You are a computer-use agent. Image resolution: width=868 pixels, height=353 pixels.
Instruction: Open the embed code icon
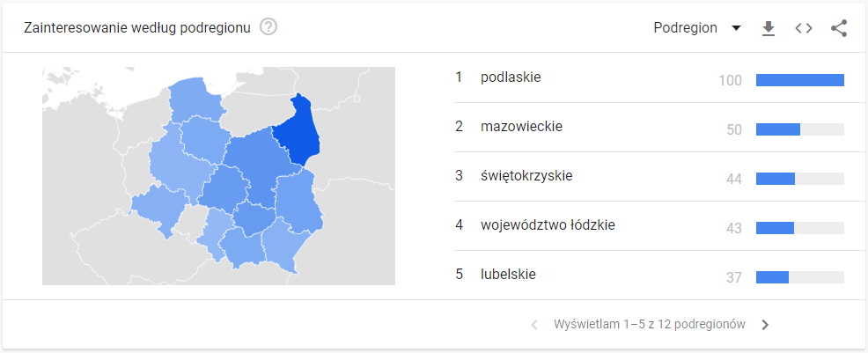click(x=803, y=28)
